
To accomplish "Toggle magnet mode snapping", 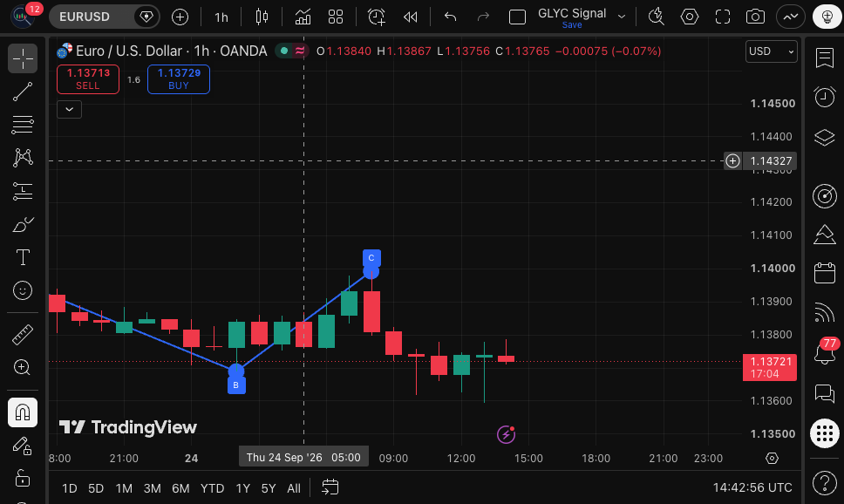I will click(23, 412).
